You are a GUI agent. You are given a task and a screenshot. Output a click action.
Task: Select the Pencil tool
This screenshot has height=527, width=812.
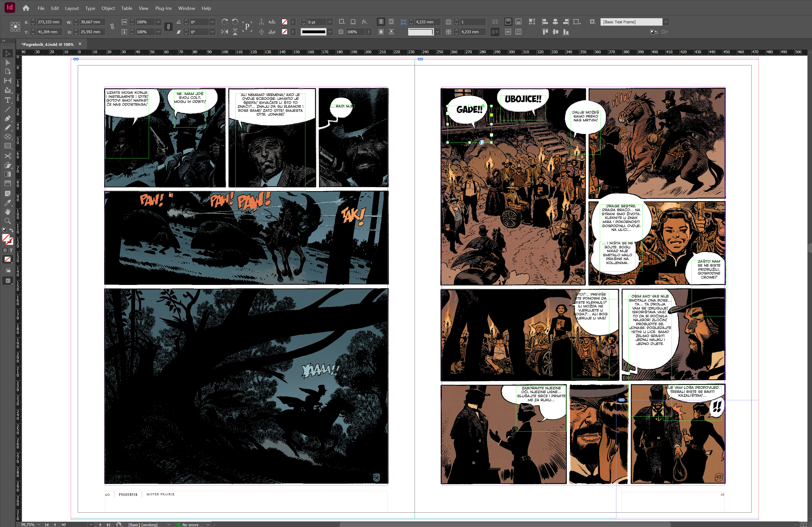click(8, 128)
